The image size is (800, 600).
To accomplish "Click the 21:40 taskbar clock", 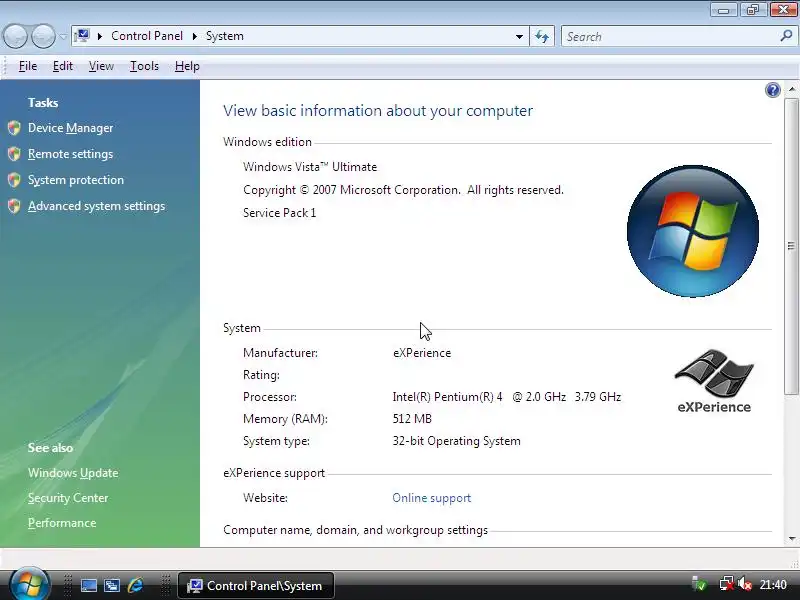I will [773, 585].
